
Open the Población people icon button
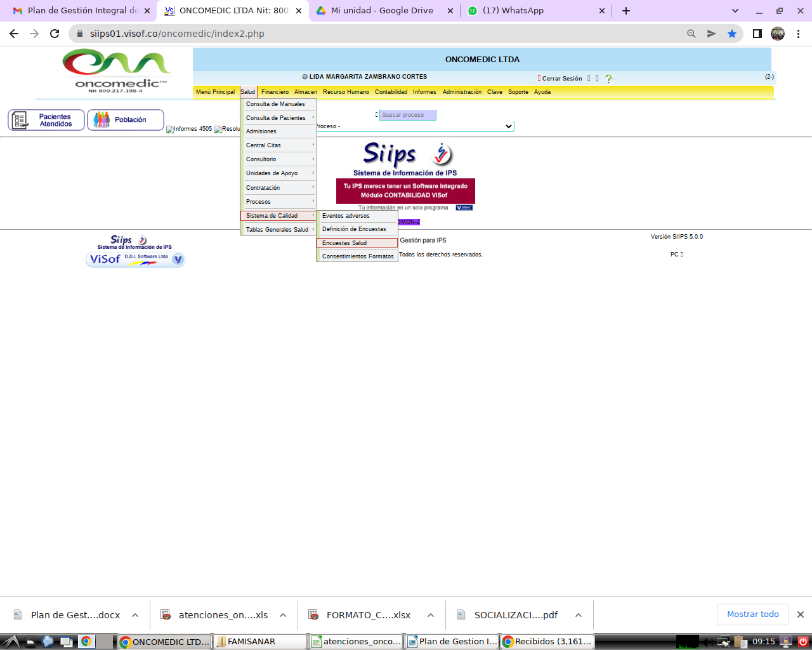[x=125, y=120]
